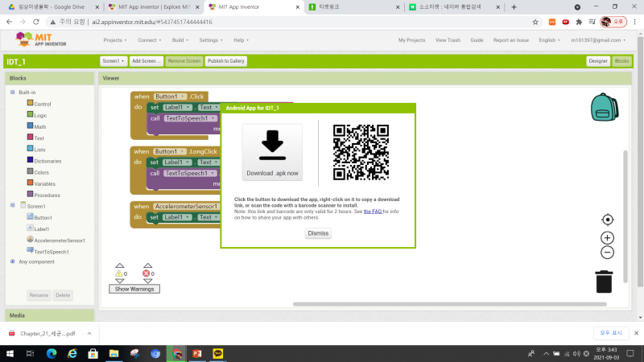Zoom out with the minus icon
Screen dimensions: 644x362
pyautogui.click(x=608, y=253)
